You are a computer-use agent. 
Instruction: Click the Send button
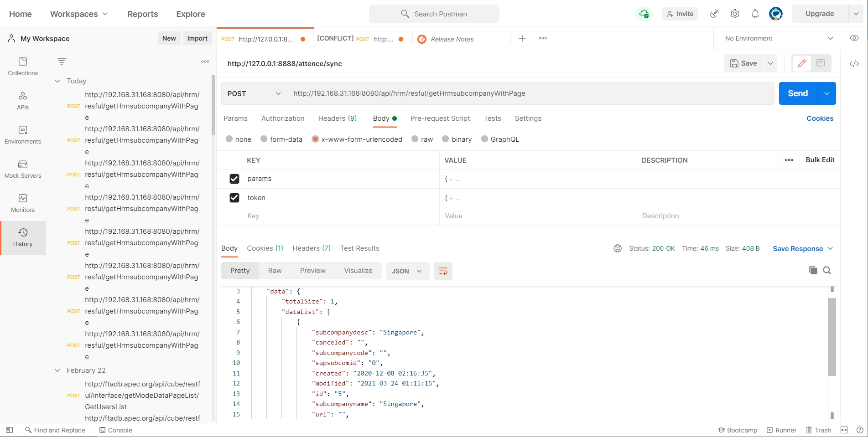pyautogui.click(x=798, y=93)
